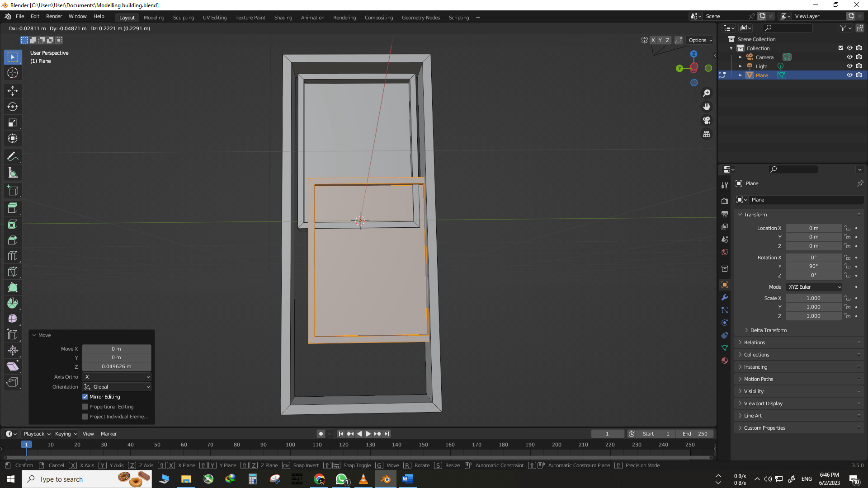Hide the Plane object in the viewport

pyautogui.click(x=849, y=75)
